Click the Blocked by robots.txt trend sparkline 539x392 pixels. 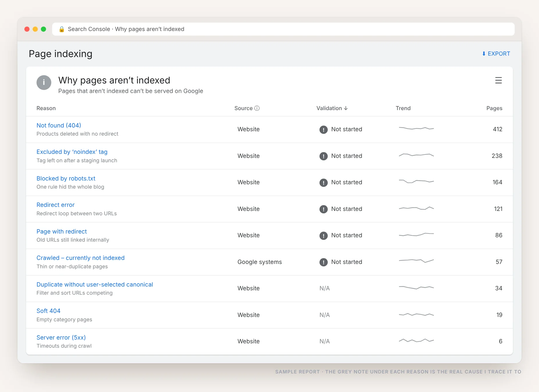pos(416,181)
